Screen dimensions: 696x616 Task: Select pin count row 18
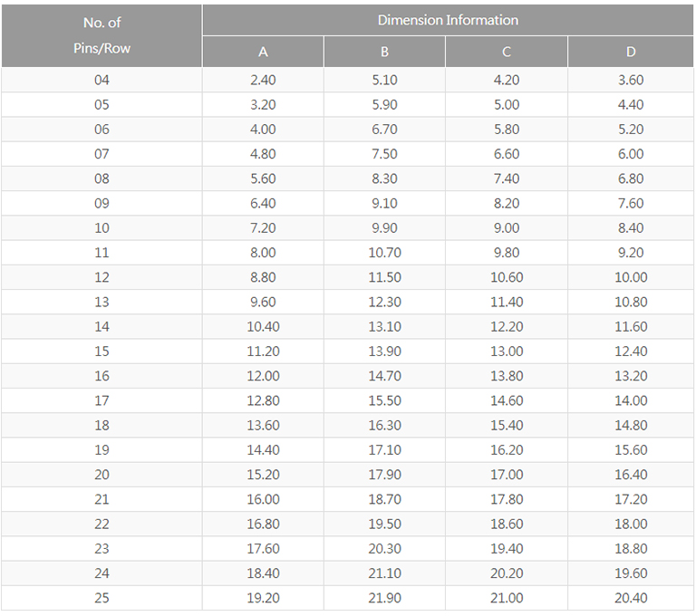(x=101, y=426)
